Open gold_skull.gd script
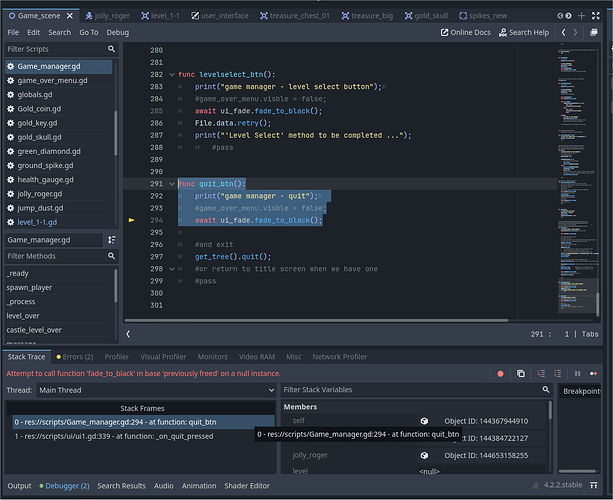 (x=59, y=137)
